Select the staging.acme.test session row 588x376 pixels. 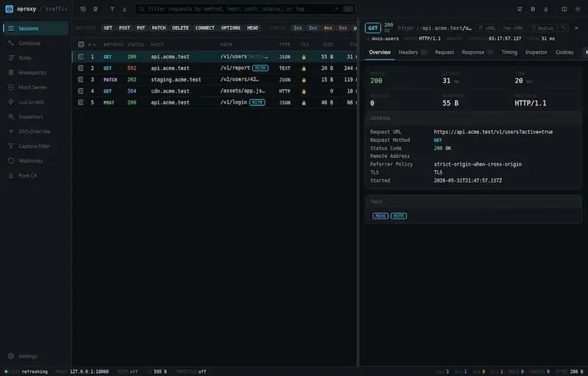coord(215,79)
